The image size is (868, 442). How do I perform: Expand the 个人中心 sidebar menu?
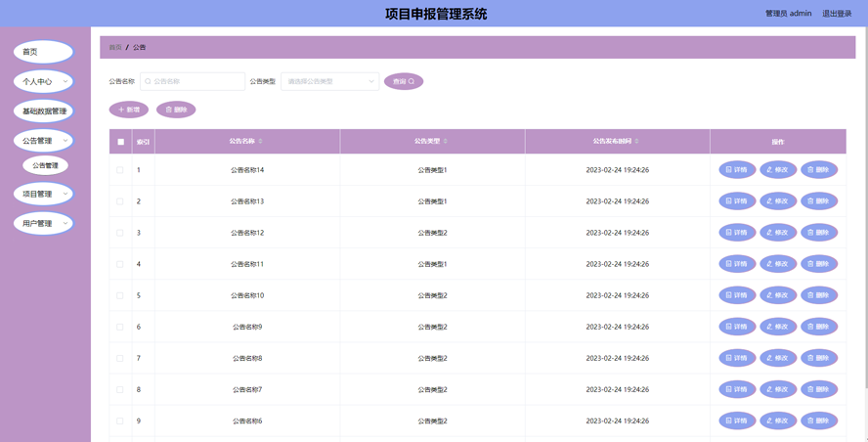point(44,81)
